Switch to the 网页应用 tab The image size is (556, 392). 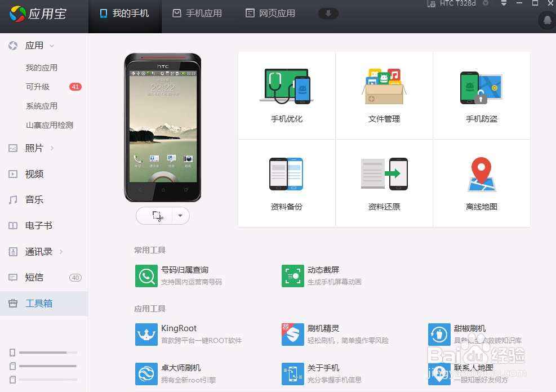pos(270,14)
